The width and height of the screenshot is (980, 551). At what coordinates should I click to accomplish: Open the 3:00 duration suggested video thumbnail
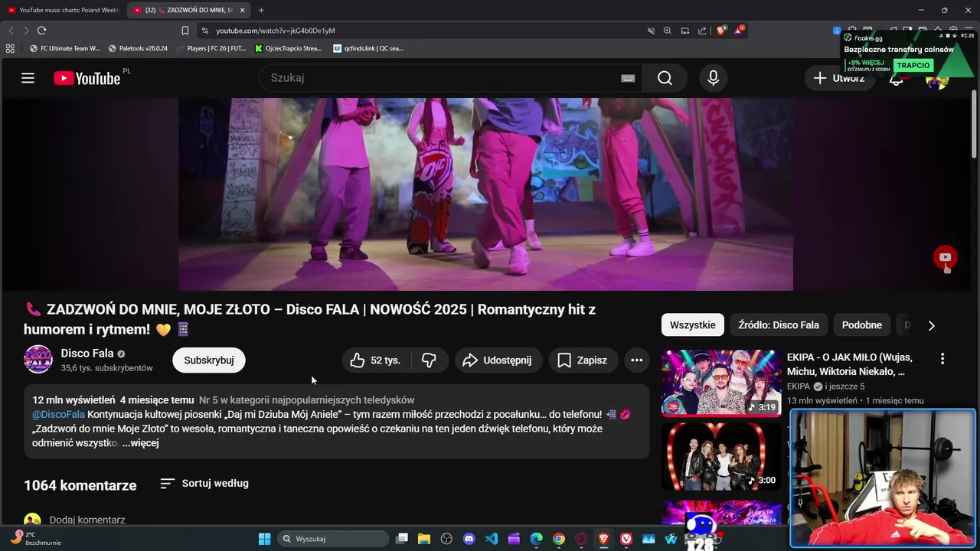[721, 456]
